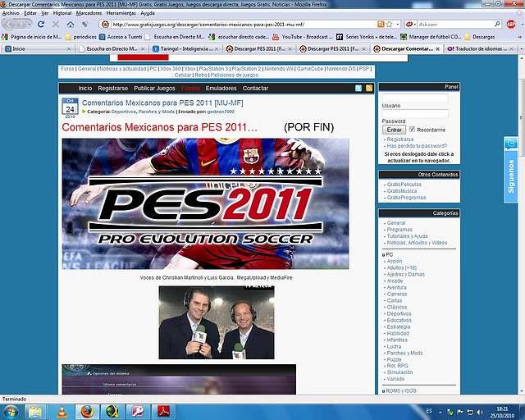This screenshot has width=525, height=420.
Task: Click the orange RSS icon in site navbar
Action: (x=369, y=88)
